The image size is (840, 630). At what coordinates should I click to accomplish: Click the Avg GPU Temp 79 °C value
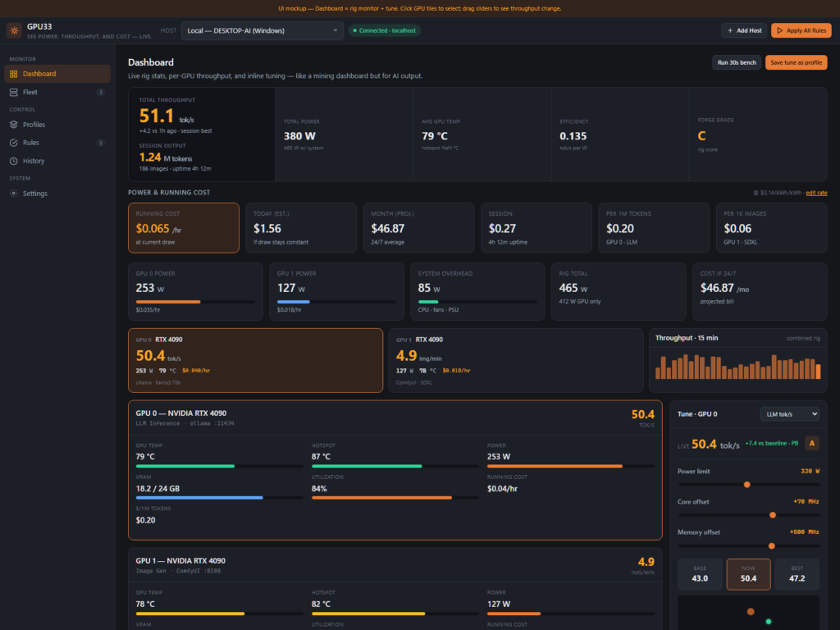tap(435, 136)
